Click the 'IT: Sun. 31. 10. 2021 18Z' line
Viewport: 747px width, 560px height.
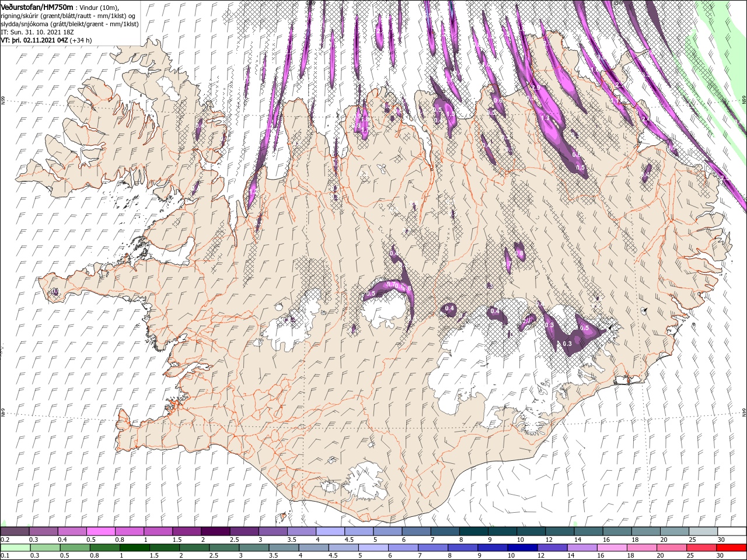point(37,32)
